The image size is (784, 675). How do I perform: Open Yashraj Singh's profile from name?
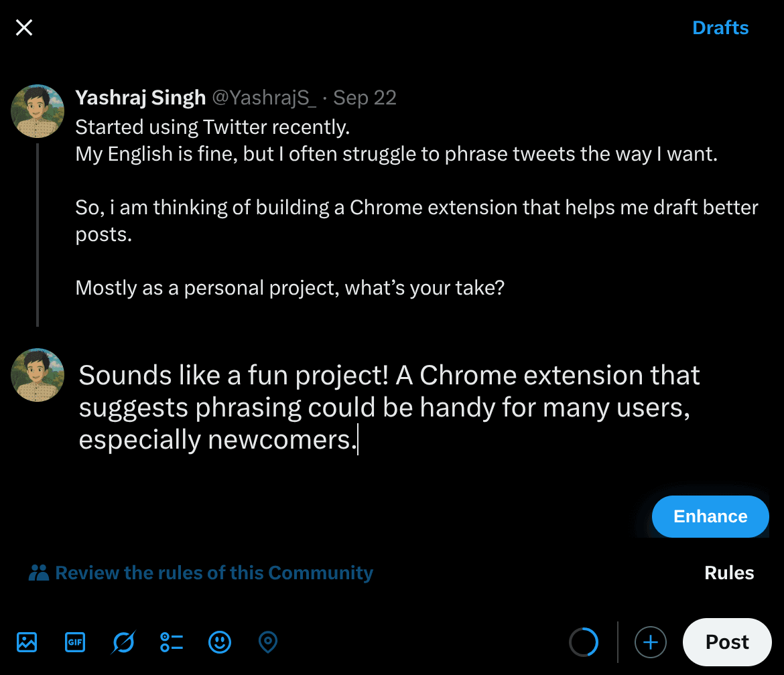(140, 98)
